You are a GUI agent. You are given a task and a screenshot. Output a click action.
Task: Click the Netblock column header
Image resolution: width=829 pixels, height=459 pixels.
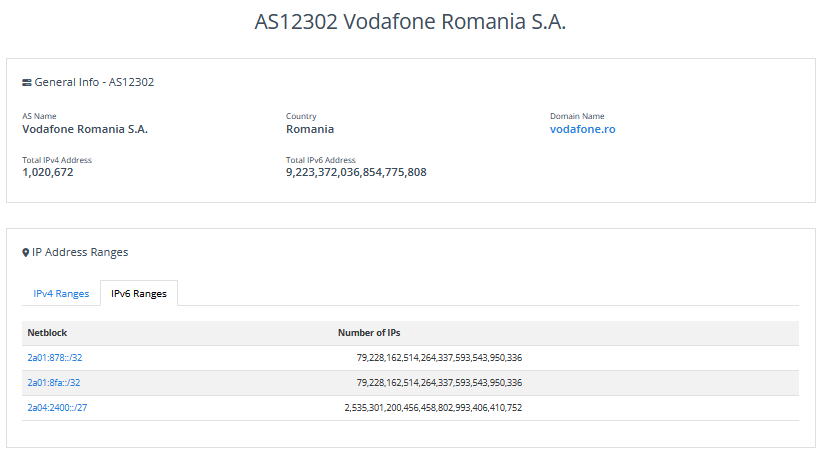[47, 333]
